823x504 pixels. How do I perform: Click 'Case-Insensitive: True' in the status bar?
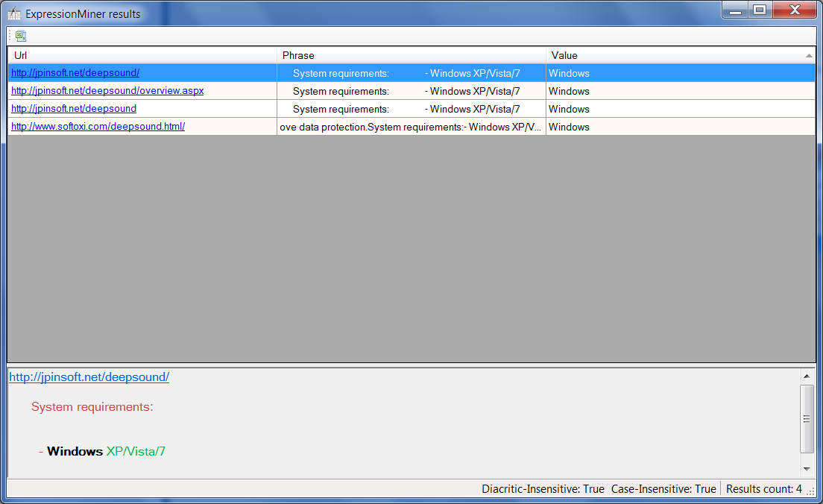[x=663, y=489]
